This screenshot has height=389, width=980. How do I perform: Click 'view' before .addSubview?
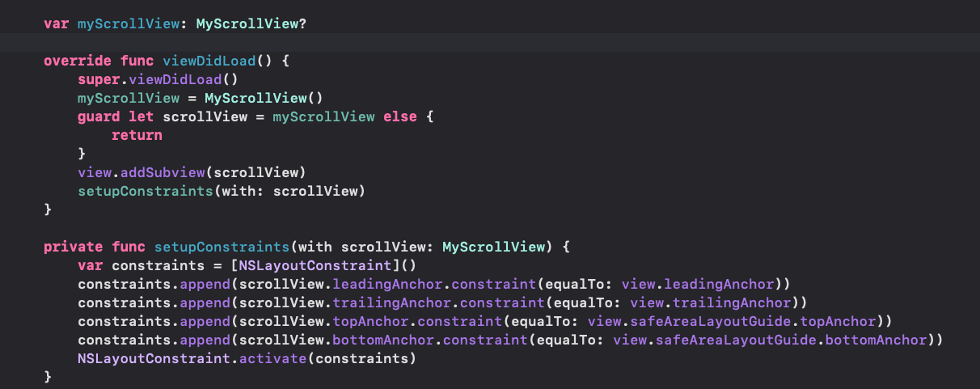click(95, 173)
